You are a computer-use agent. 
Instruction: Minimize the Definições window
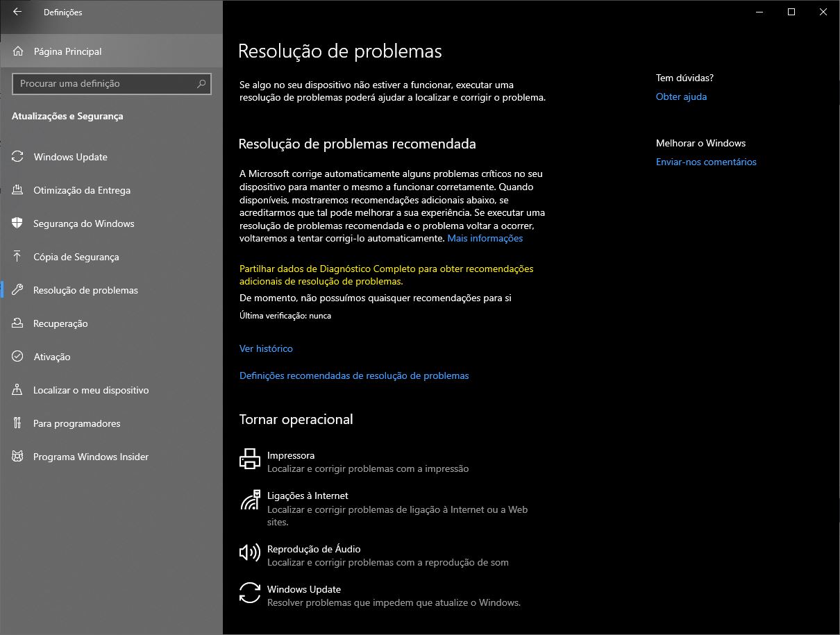point(759,12)
